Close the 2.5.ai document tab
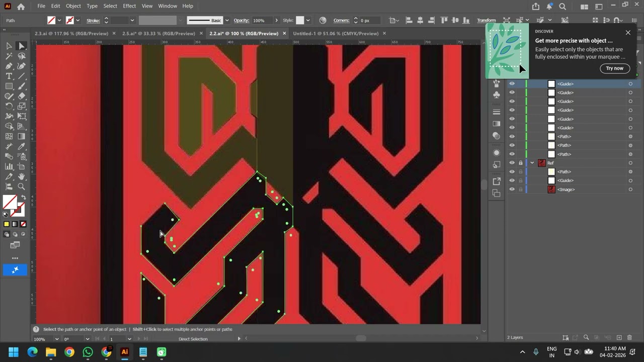644x362 pixels. coord(201,34)
